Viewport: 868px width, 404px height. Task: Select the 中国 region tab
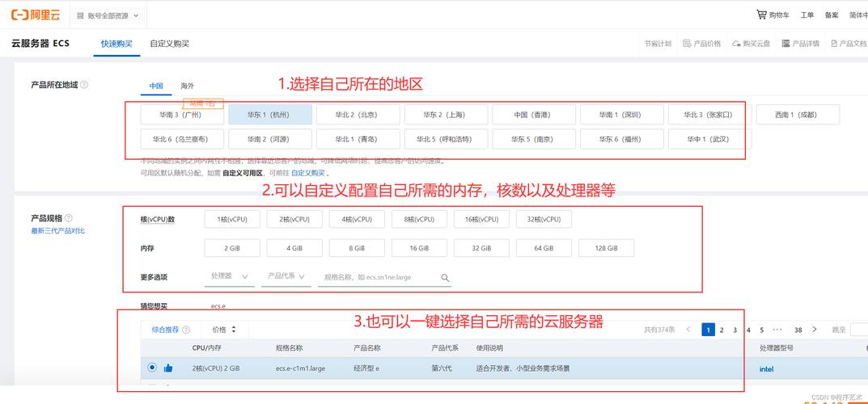(156, 86)
